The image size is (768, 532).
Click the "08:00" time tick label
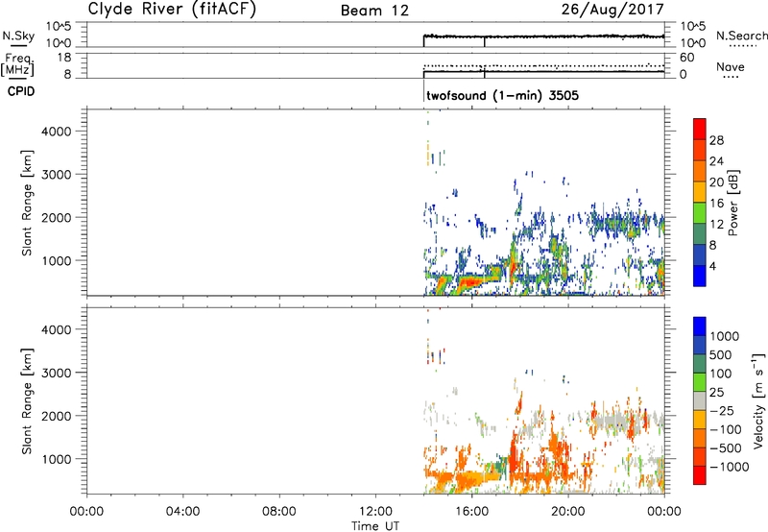click(x=279, y=512)
